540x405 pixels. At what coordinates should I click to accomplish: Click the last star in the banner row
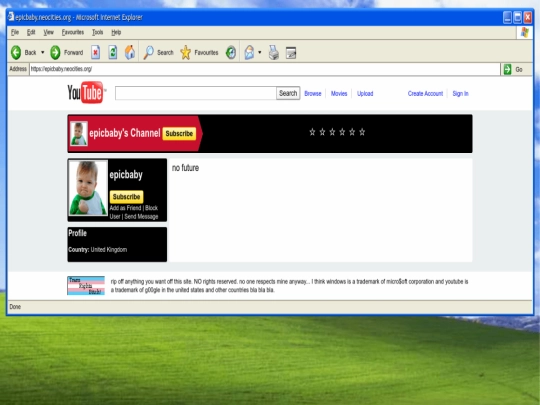pos(362,132)
